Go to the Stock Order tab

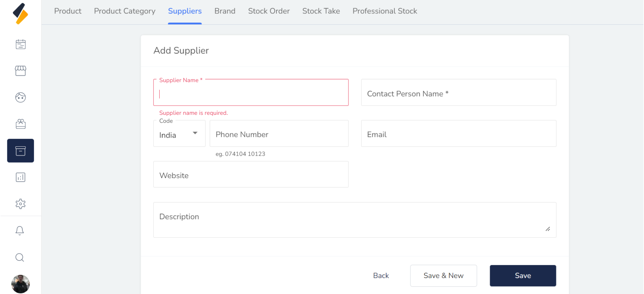click(269, 11)
